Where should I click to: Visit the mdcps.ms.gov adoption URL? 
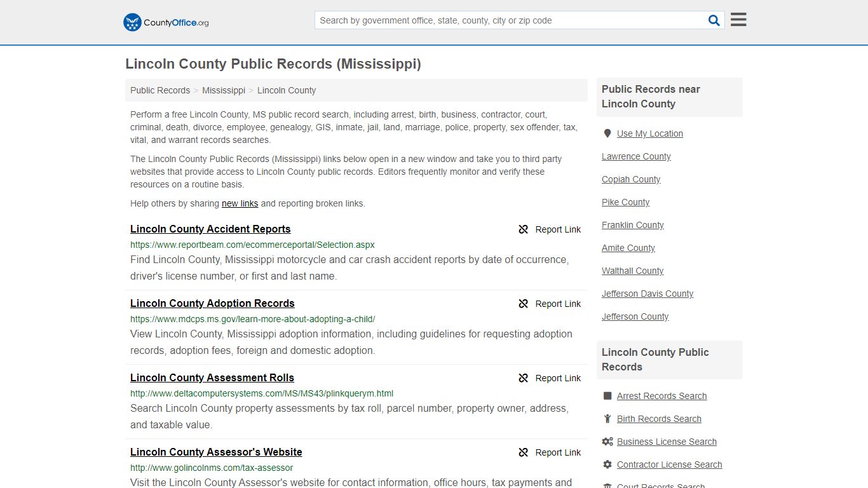(252, 319)
